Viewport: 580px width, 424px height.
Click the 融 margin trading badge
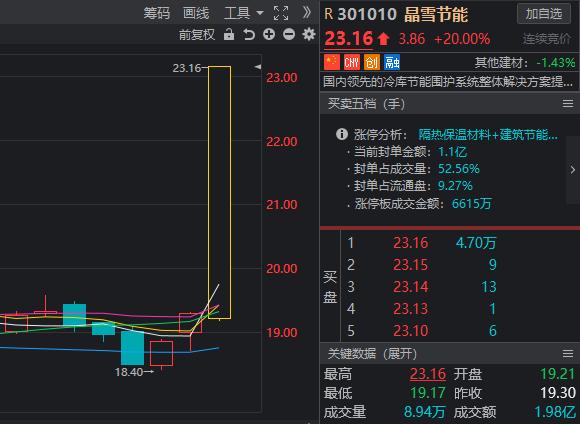tap(392, 62)
